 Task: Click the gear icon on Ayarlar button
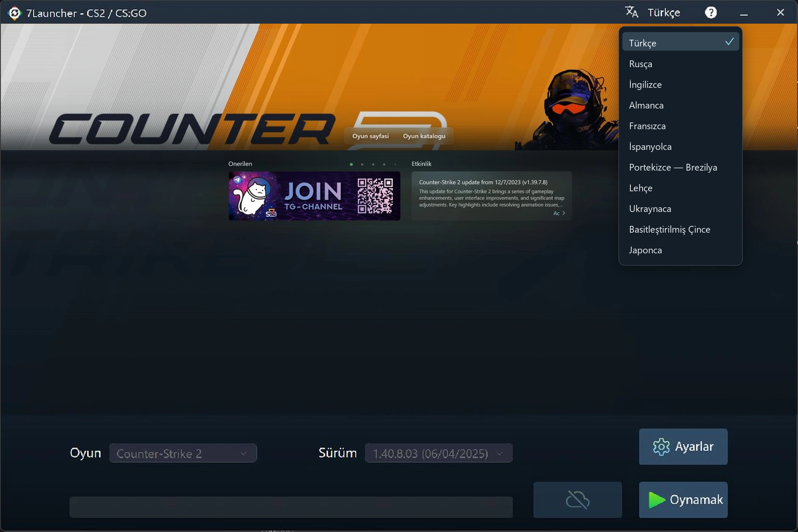pyautogui.click(x=661, y=447)
